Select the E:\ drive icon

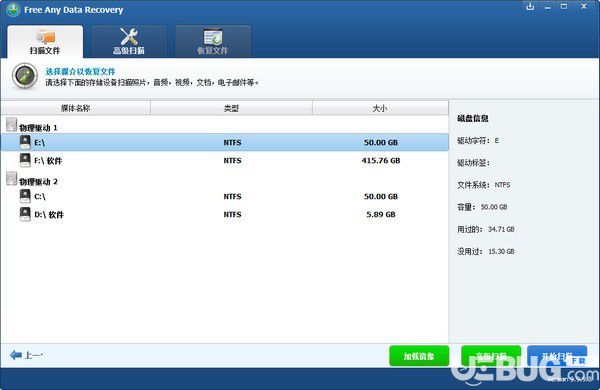pos(25,142)
